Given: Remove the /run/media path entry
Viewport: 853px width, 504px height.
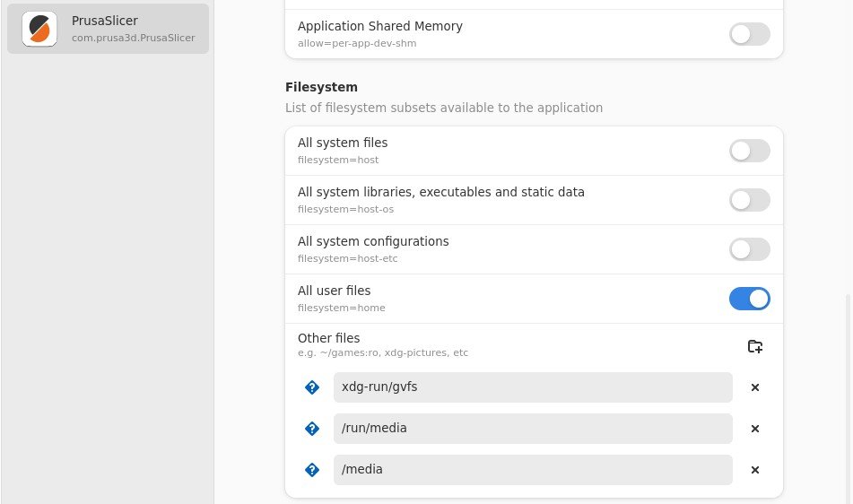Looking at the screenshot, I should (x=754, y=429).
